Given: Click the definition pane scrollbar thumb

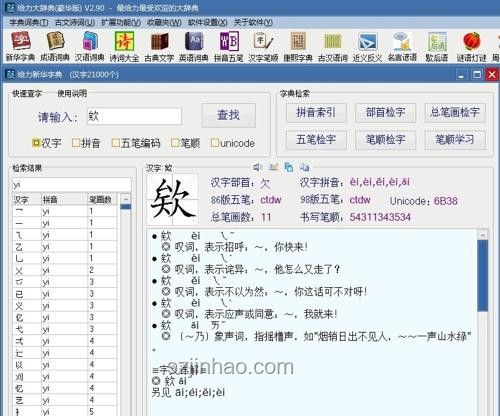Looking at the screenshot, I should point(482,276).
